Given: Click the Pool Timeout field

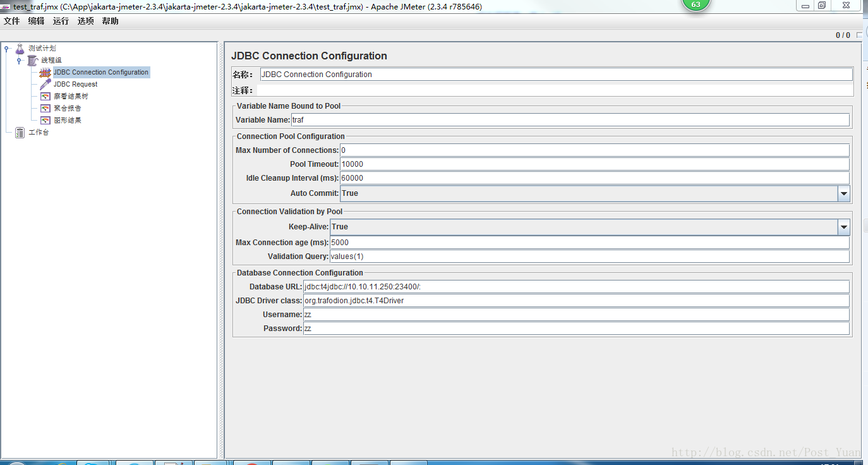Looking at the screenshot, I should (x=594, y=164).
